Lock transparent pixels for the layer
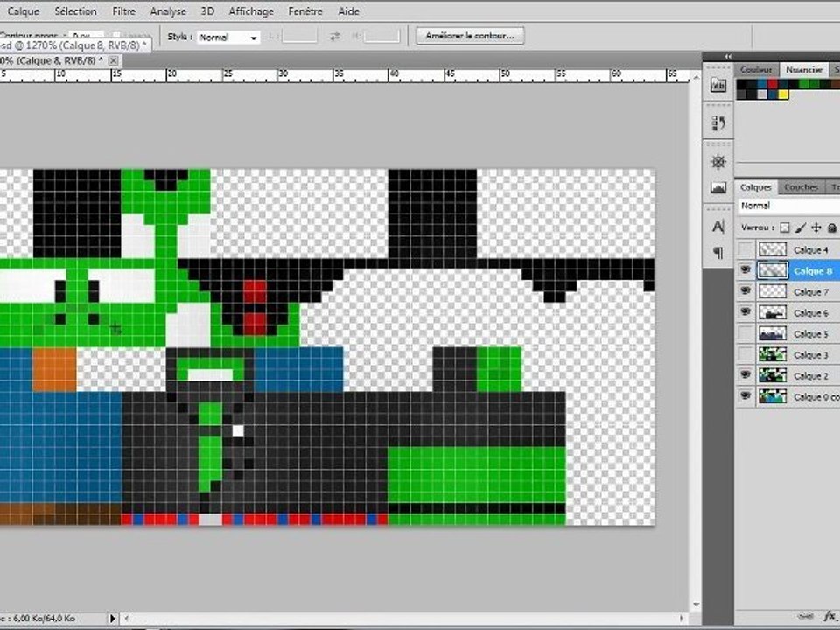The width and height of the screenshot is (840, 630). point(785,227)
